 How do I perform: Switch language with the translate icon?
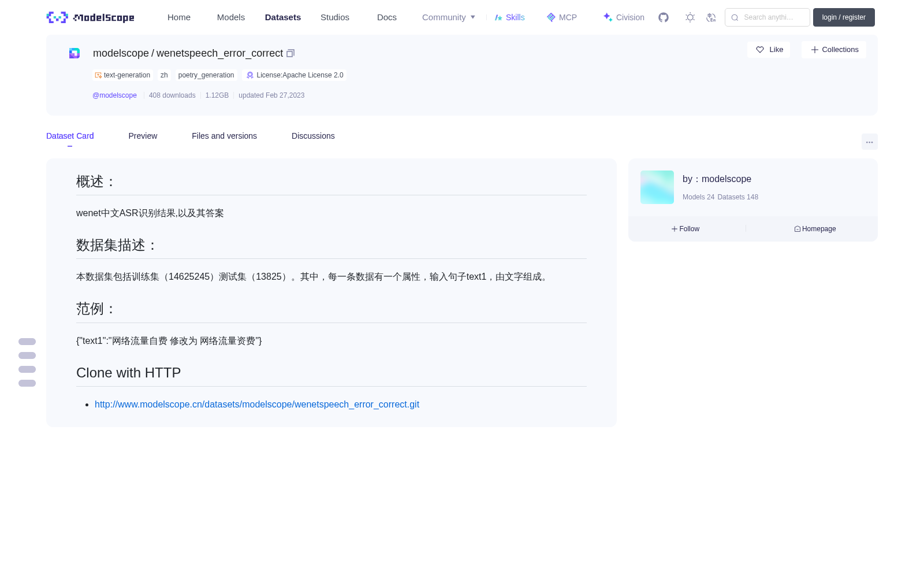(x=711, y=17)
